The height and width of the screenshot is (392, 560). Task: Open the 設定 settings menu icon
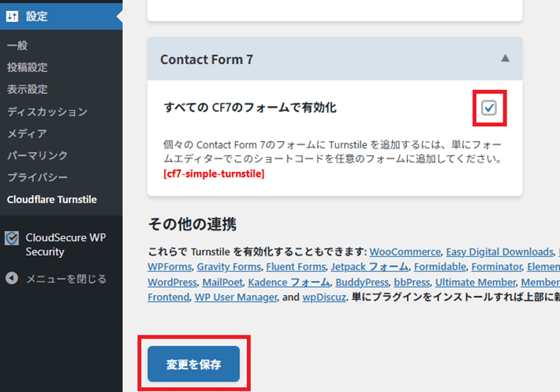[12, 16]
